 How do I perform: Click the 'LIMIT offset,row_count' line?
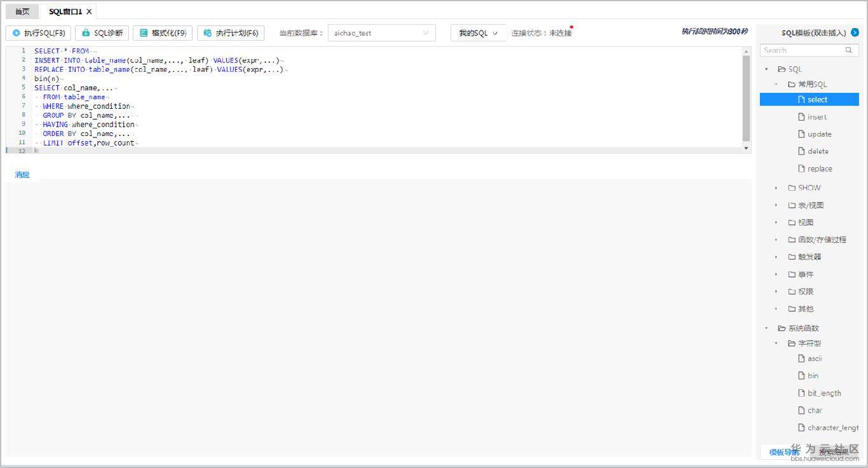click(88, 143)
